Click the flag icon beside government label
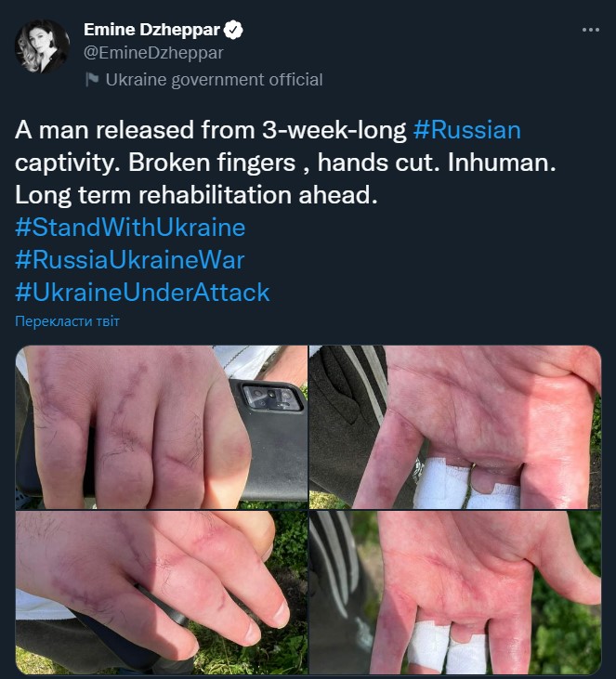Screen dimensions: 616x679 click(x=92, y=79)
